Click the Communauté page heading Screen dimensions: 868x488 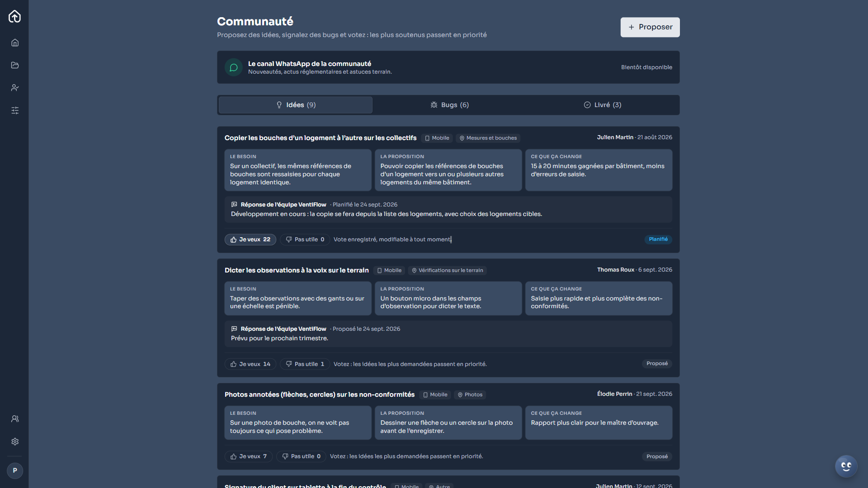255,21
